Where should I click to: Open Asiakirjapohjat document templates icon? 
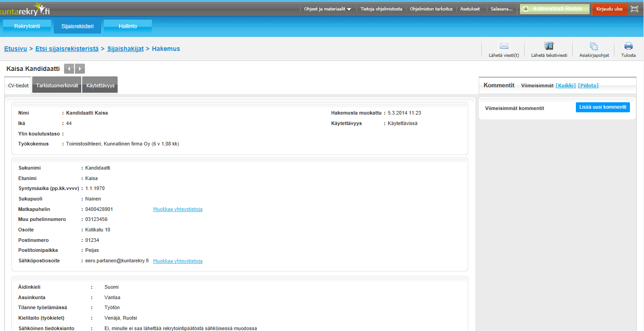click(594, 46)
